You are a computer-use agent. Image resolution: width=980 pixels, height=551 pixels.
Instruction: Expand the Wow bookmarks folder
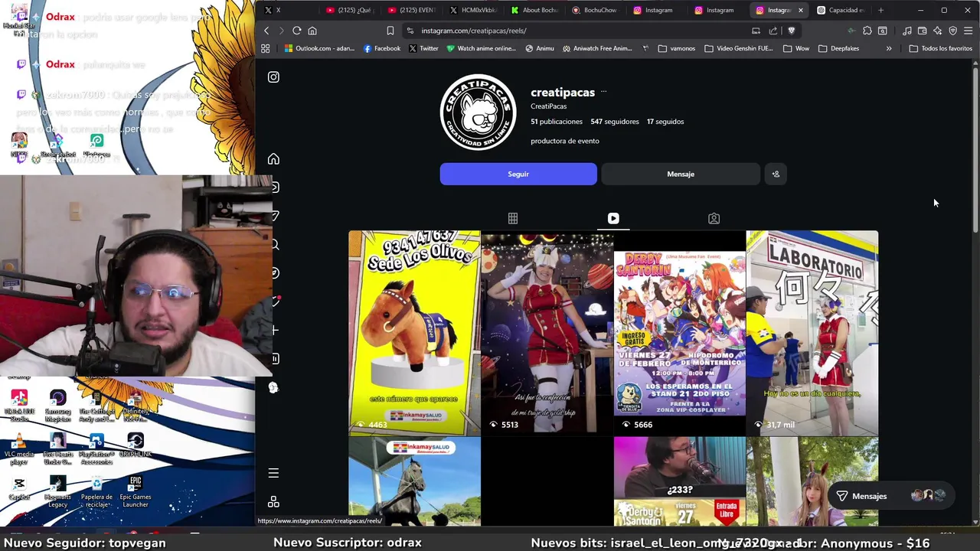point(796,48)
